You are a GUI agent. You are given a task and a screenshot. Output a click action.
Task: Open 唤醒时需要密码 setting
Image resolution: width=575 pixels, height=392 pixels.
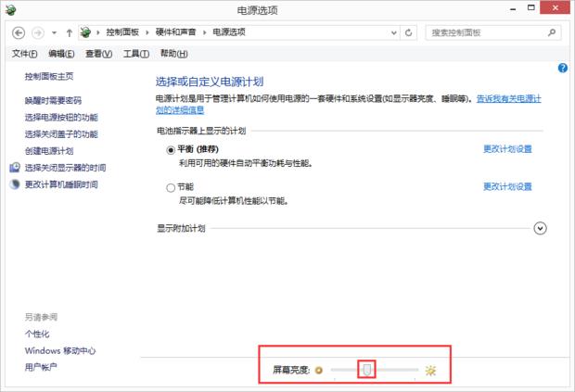pos(53,100)
